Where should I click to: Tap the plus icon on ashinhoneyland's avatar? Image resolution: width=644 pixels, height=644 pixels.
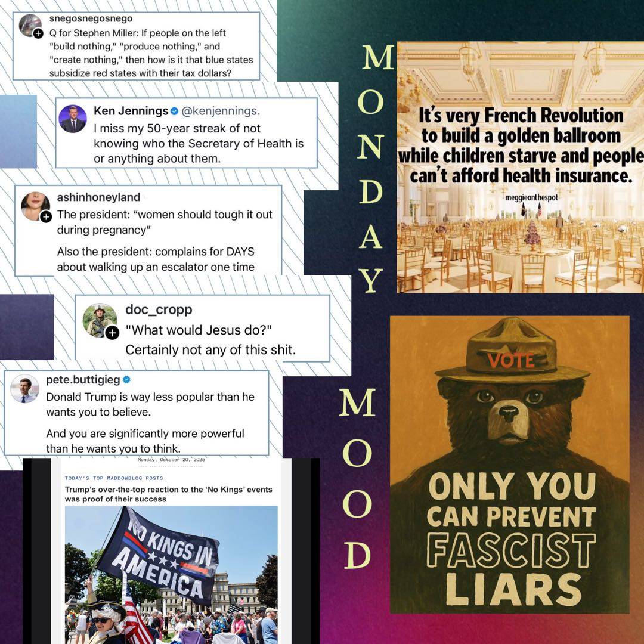(x=46, y=216)
